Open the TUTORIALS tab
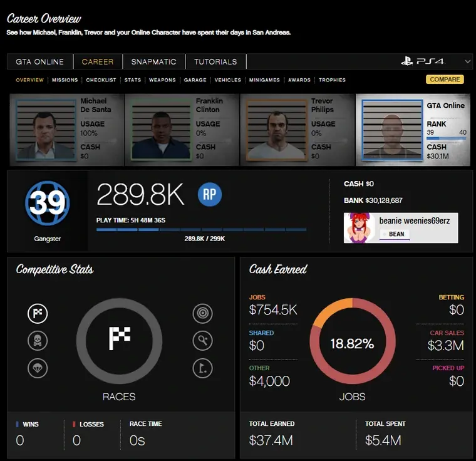Viewport: 476px width, 461px height. [215, 61]
